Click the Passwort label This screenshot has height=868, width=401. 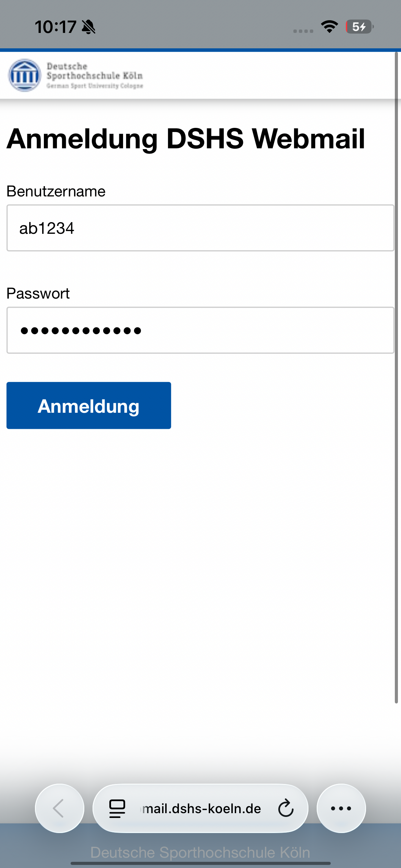click(38, 293)
